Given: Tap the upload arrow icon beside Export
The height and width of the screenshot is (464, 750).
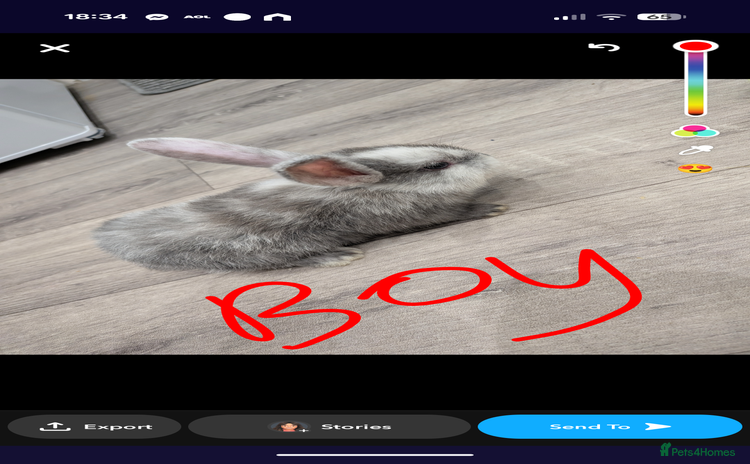Looking at the screenshot, I should click(x=54, y=426).
